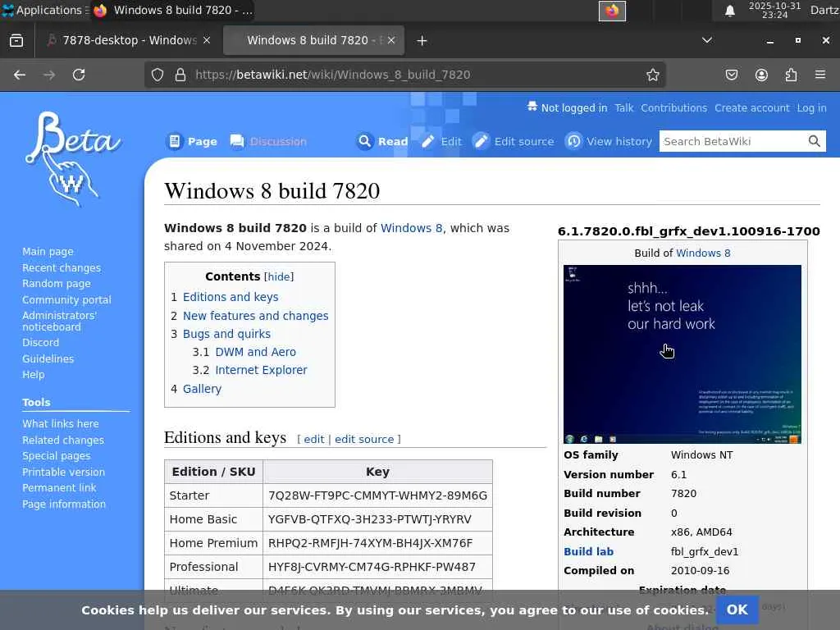The height and width of the screenshot is (630, 840).
Task: Expand the list all tabs chevron
Action: coord(707,40)
